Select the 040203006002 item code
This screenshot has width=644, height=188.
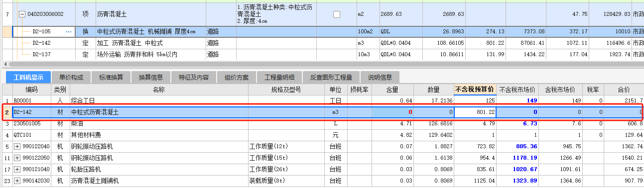tap(45, 14)
